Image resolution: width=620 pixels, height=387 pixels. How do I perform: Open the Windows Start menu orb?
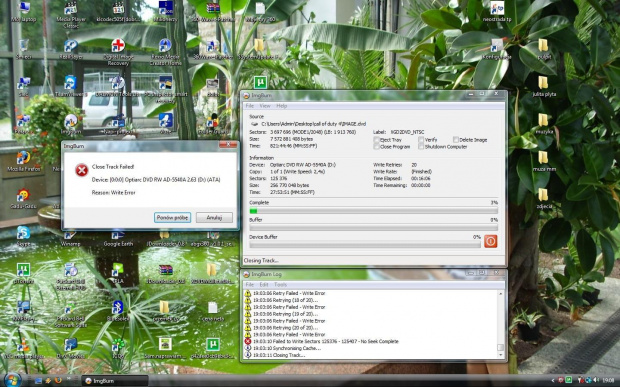[13, 379]
